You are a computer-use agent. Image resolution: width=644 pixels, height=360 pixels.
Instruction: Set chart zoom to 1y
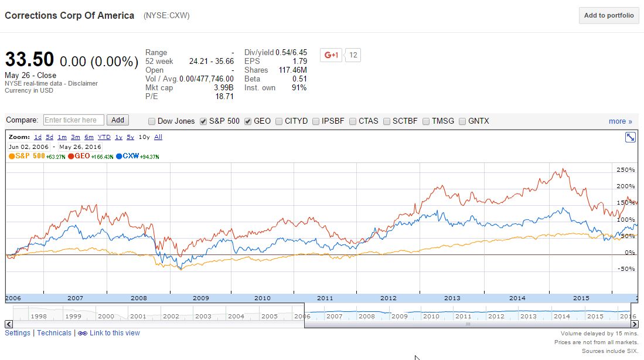[119, 137]
